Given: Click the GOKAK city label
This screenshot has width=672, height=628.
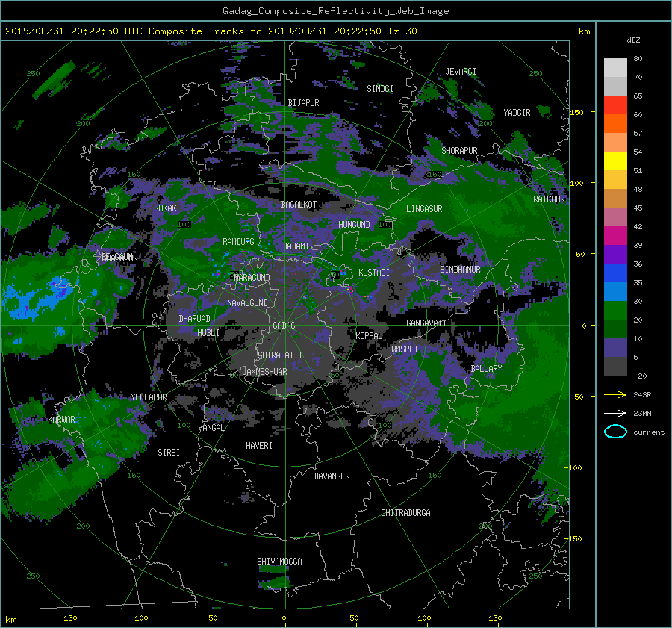Looking at the screenshot, I should (165, 208).
